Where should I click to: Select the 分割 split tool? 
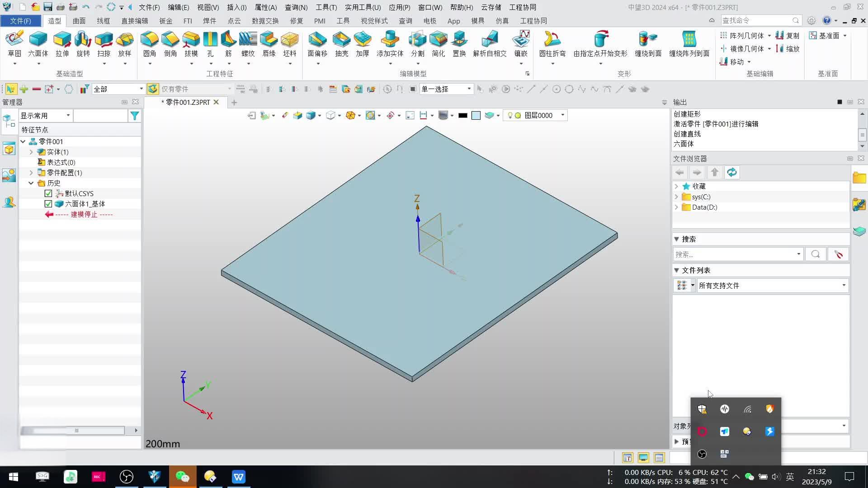tap(417, 44)
